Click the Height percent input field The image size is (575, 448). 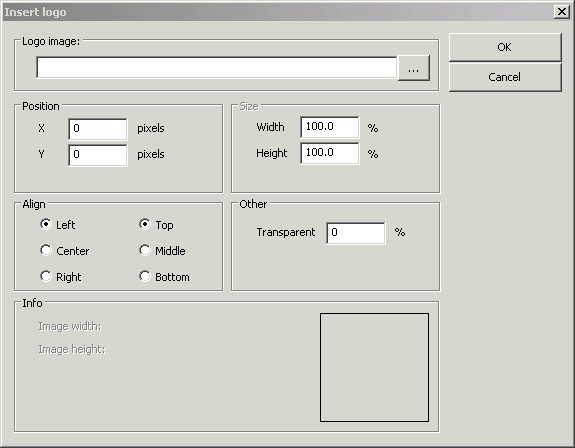(x=330, y=153)
